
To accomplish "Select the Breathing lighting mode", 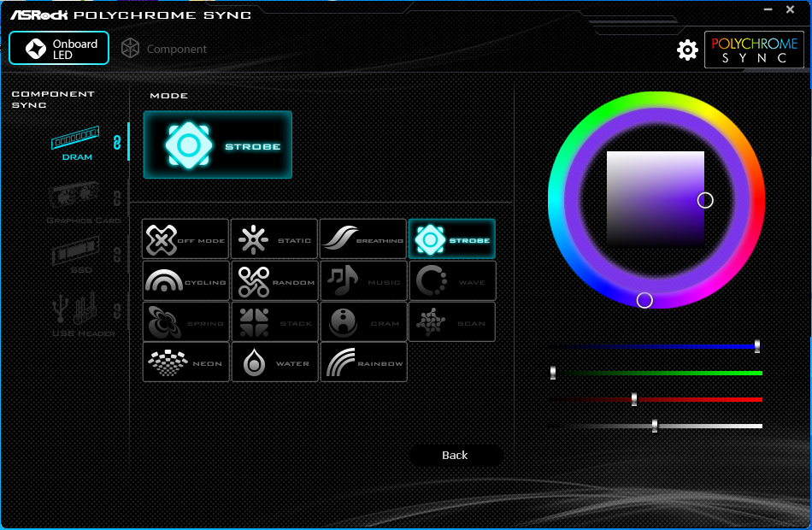I will [x=363, y=239].
